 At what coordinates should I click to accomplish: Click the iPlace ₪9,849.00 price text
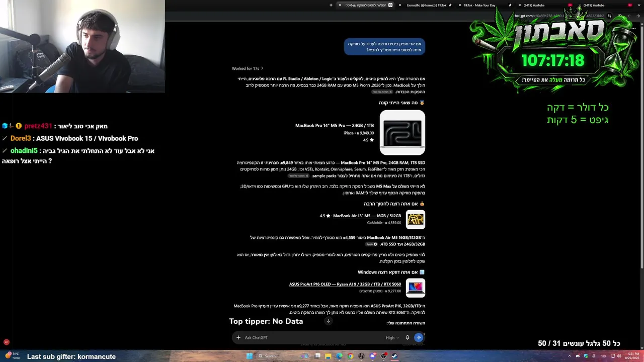tap(359, 133)
